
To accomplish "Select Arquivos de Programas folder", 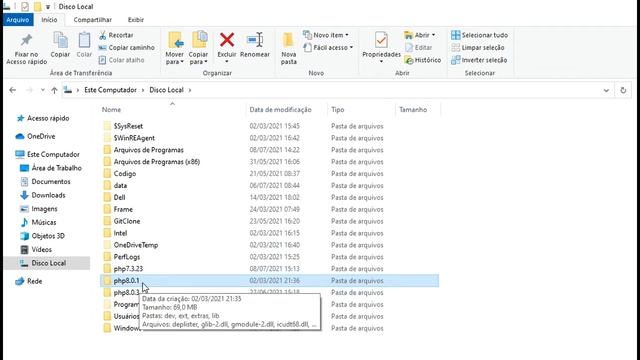I will [149, 150].
